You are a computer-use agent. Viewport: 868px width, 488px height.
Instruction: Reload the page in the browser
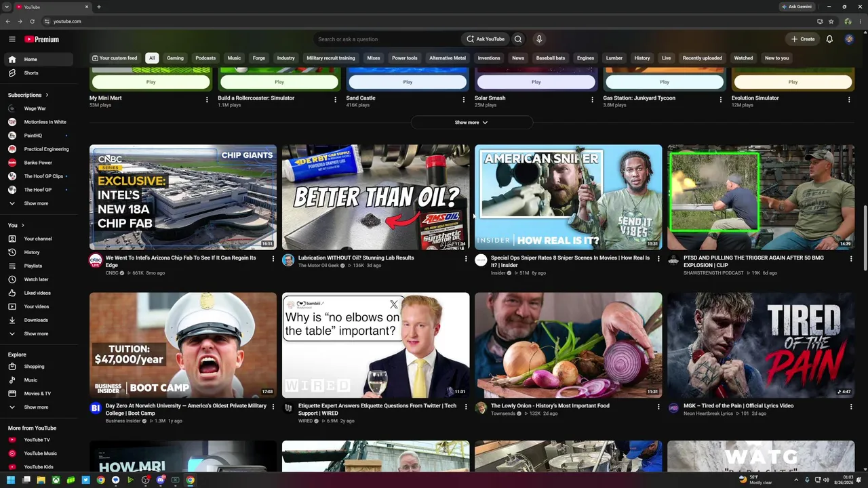tap(32, 21)
